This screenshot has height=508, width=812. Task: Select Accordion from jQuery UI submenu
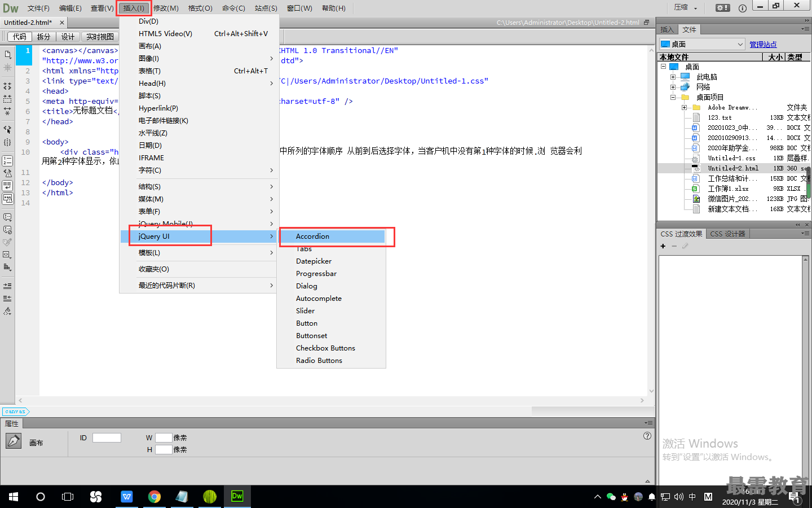click(x=332, y=236)
